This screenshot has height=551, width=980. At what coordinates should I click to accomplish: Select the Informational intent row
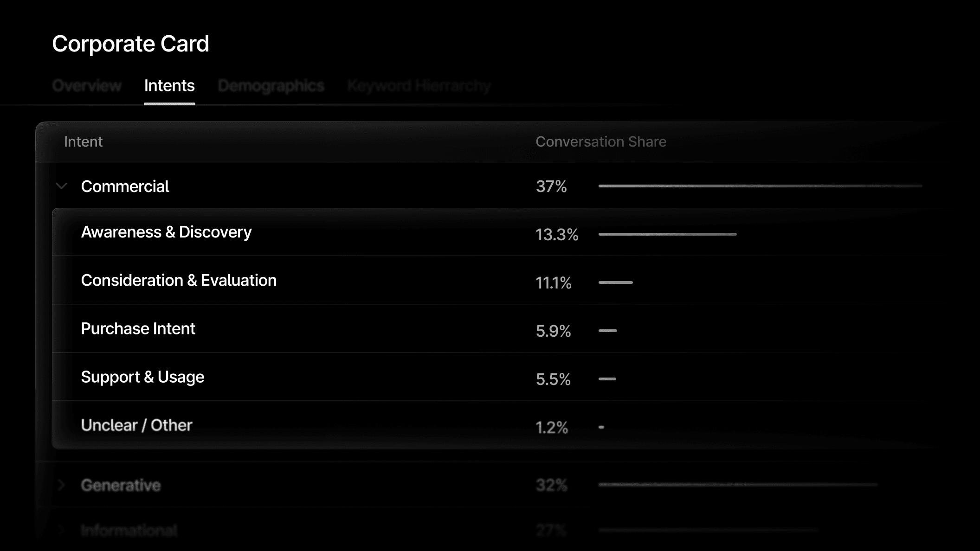[x=129, y=530]
